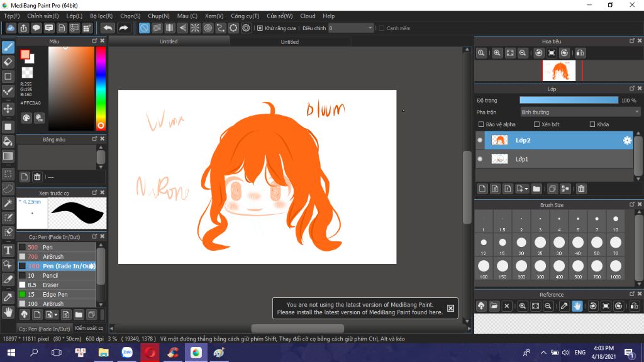The width and height of the screenshot is (644, 362).
Task: Tick the Xén bớt checkbox
Action: [536, 124]
